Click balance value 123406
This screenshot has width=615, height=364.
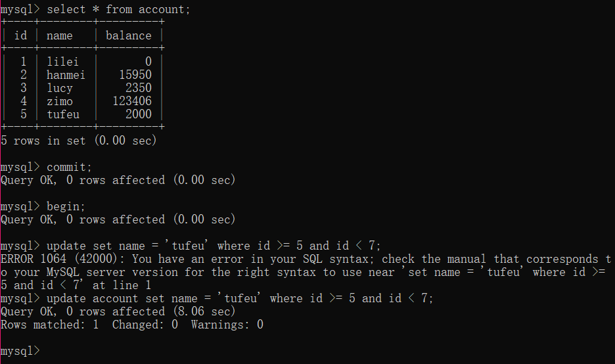(132, 101)
